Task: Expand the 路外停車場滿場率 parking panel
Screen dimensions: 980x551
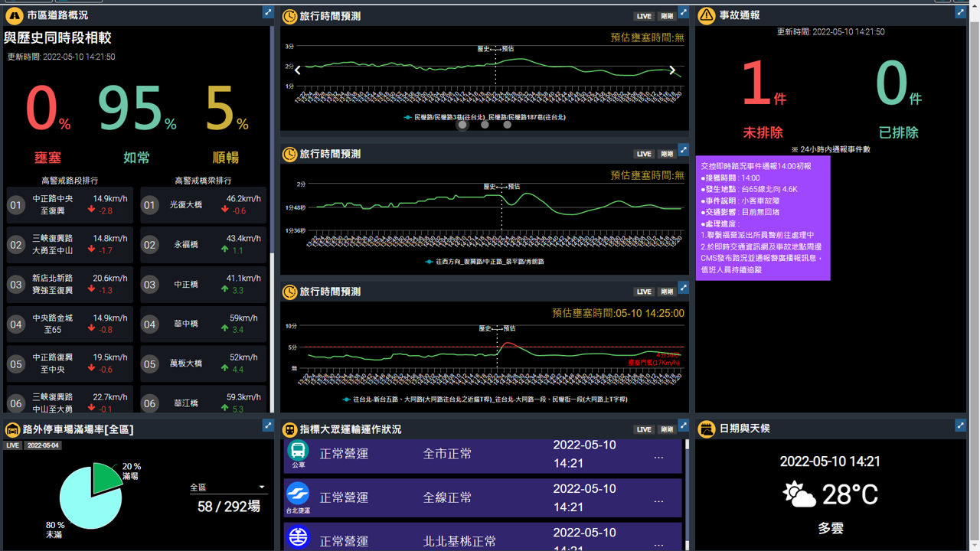Action: tap(268, 425)
